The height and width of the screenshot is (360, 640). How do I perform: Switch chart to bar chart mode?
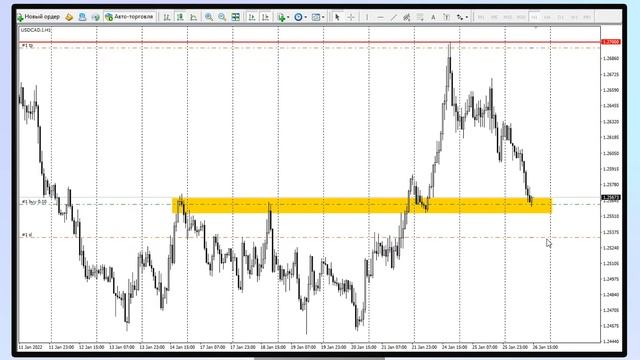pyautogui.click(x=167, y=17)
